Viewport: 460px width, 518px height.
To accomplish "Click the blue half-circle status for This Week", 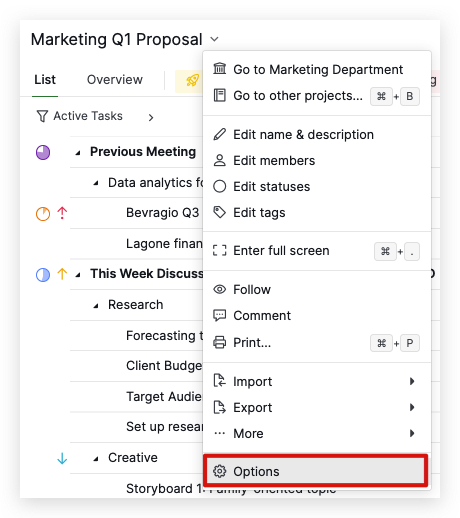I will (43, 275).
